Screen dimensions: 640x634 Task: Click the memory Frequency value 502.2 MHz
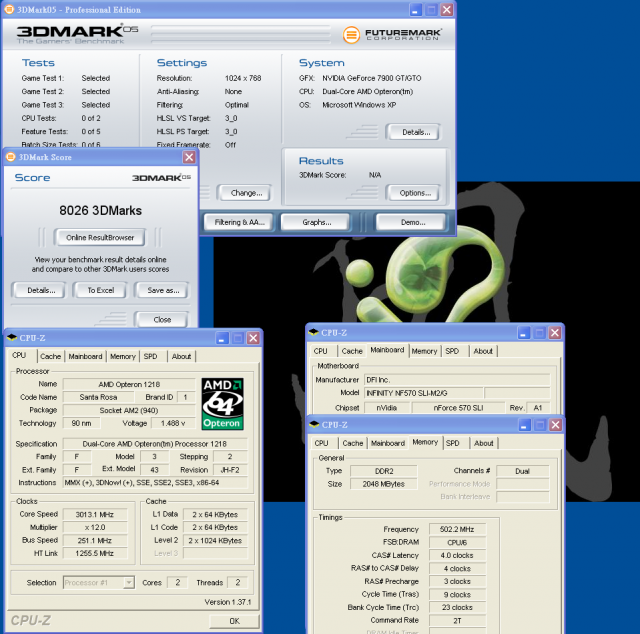pos(457,529)
